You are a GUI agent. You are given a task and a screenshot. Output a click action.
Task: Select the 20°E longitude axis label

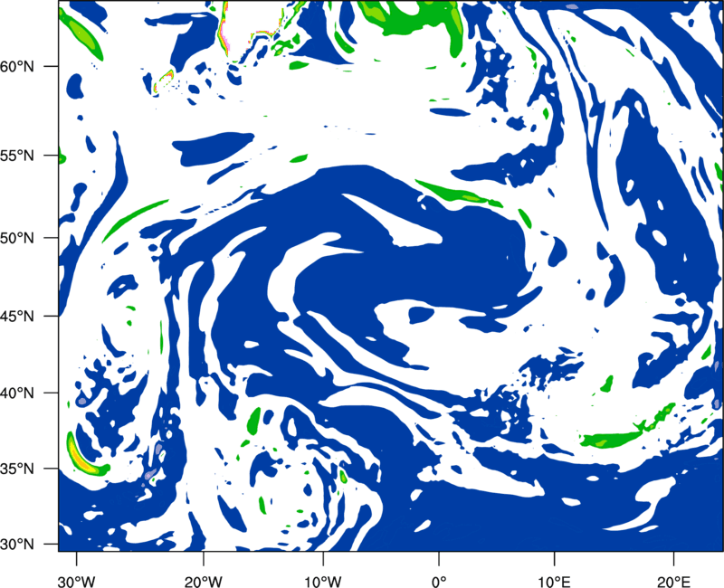click(x=673, y=582)
